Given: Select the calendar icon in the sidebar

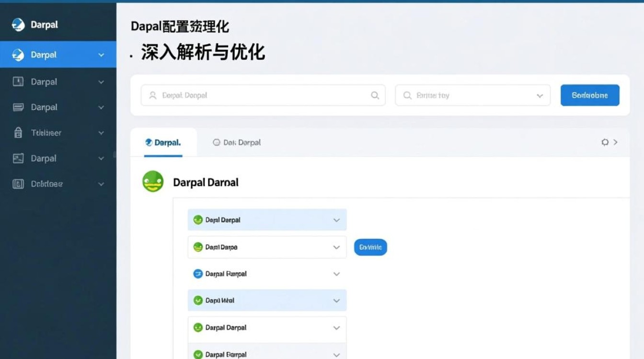Looking at the screenshot, I should pos(17,81).
